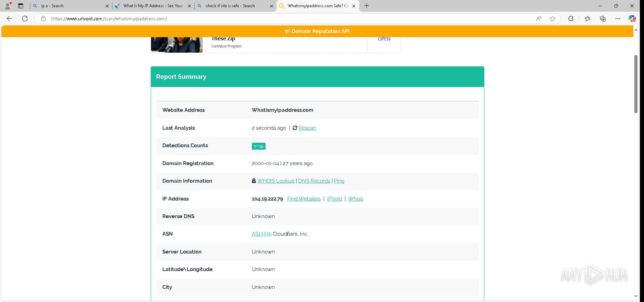
Task: Reload the page with refresh icon
Action: (25, 19)
